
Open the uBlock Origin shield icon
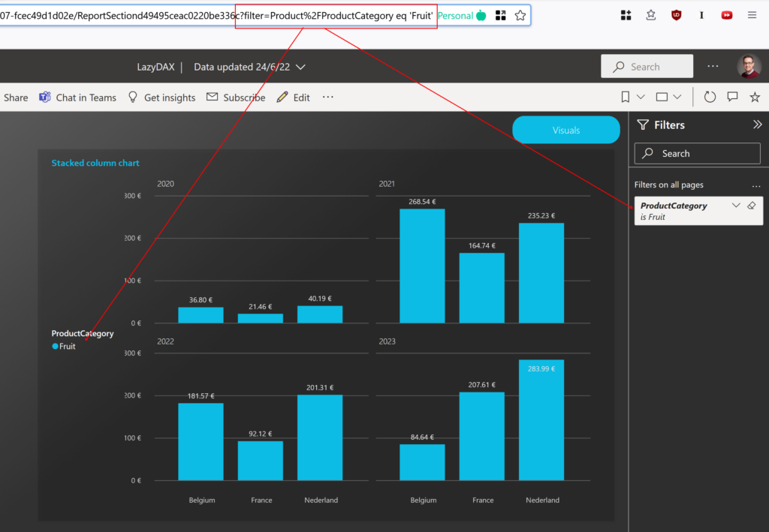point(677,15)
